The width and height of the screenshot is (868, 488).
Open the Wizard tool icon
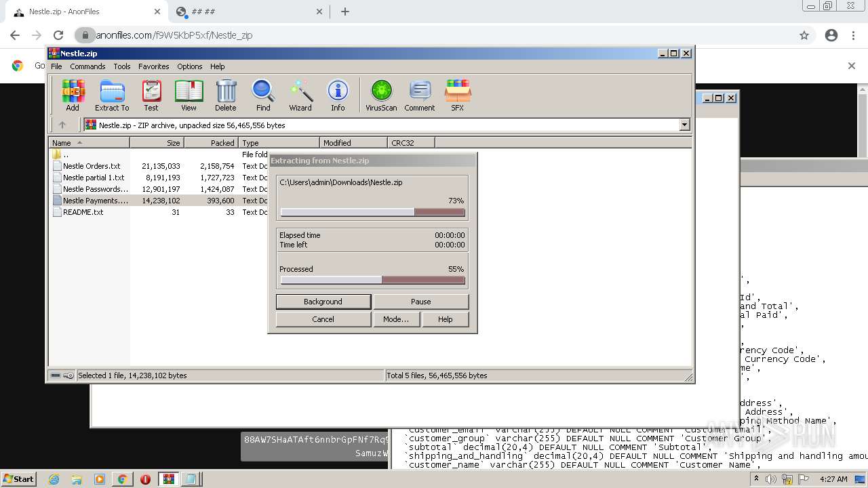pos(300,95)
